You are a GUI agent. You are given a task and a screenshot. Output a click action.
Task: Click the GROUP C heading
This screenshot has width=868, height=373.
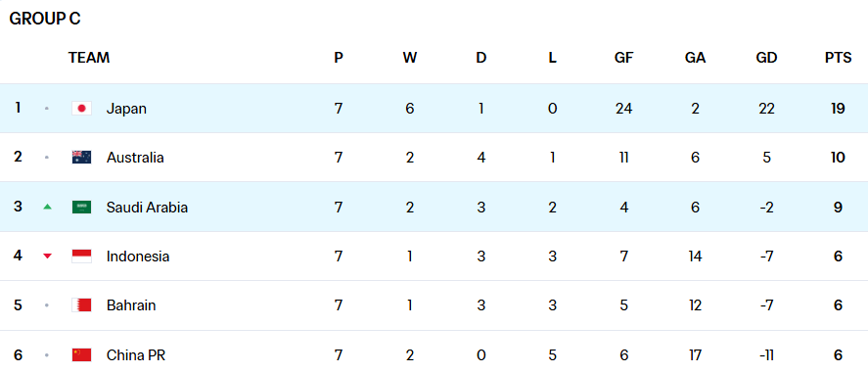pos(45,19)
